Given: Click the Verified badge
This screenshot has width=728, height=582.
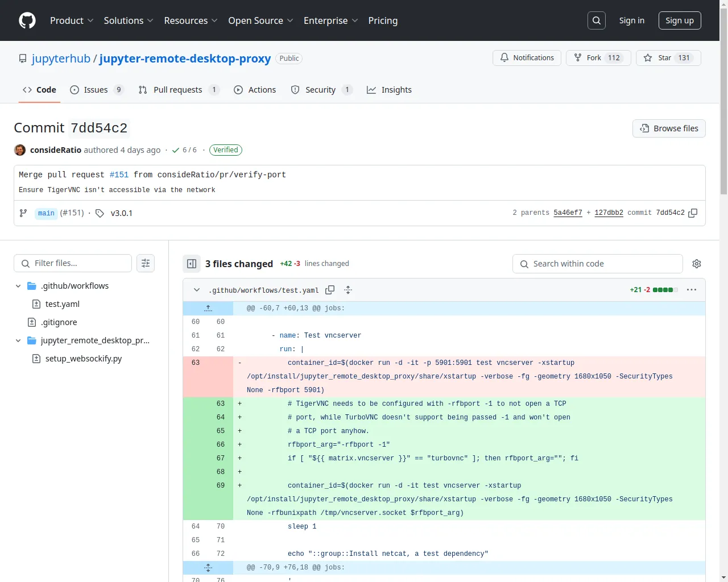Looking at the screenshot, I should 226,150.
